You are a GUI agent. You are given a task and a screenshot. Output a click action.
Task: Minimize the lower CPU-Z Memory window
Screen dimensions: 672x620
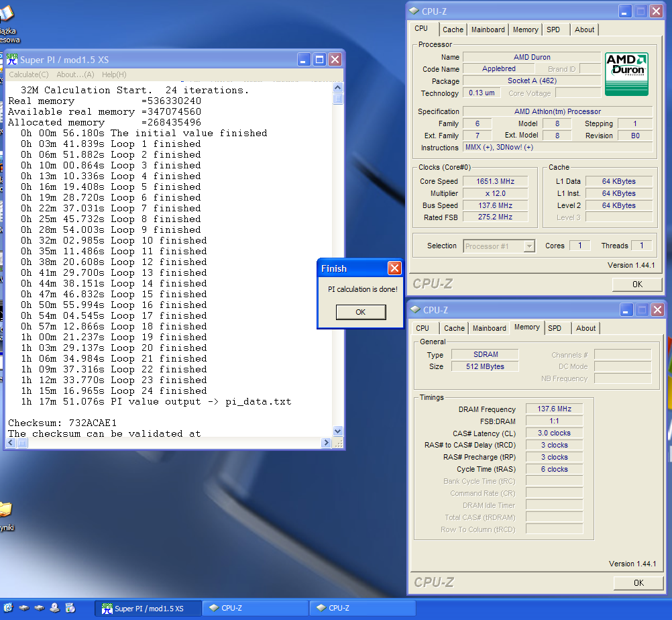point(626,309)
